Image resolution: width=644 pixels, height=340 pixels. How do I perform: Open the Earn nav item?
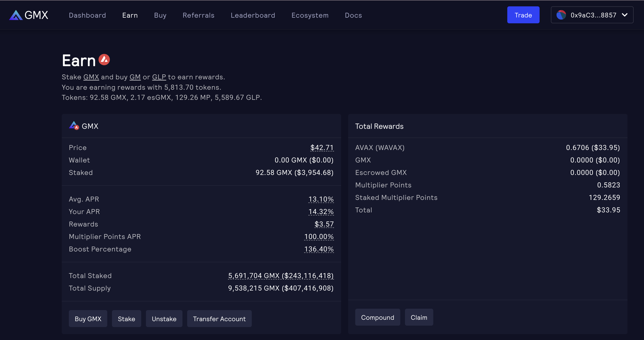pos(130,15)
